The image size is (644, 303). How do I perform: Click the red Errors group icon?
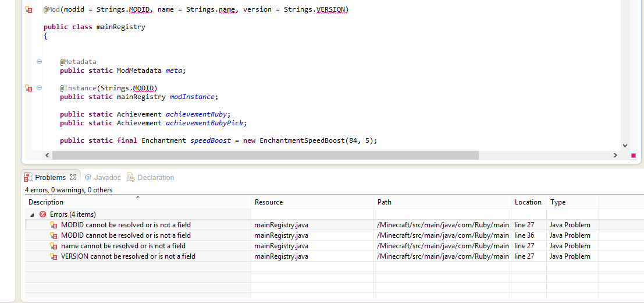pyautogui.click(x=42, y=214)
